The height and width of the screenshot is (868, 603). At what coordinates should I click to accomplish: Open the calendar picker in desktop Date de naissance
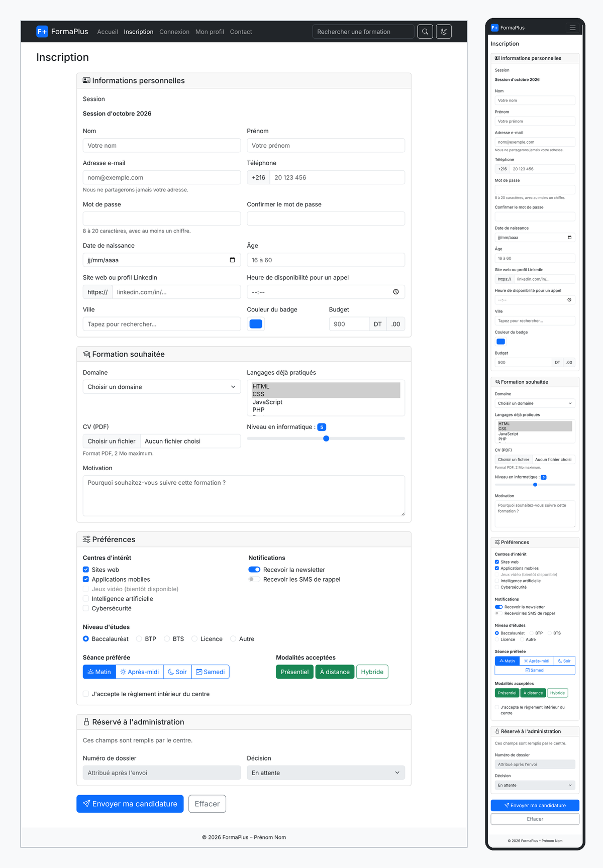(232, 260)
